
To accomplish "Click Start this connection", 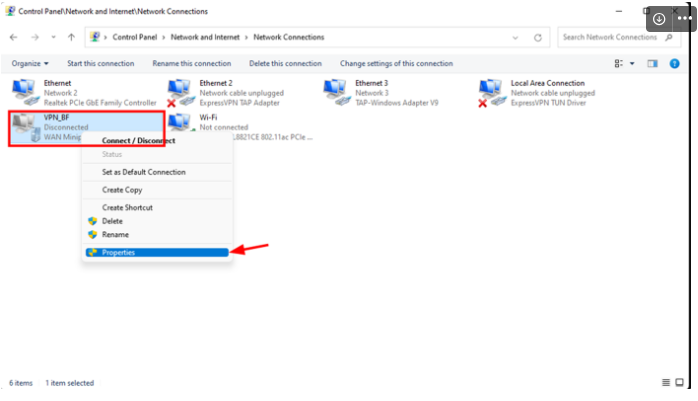I will click(100, 63).
